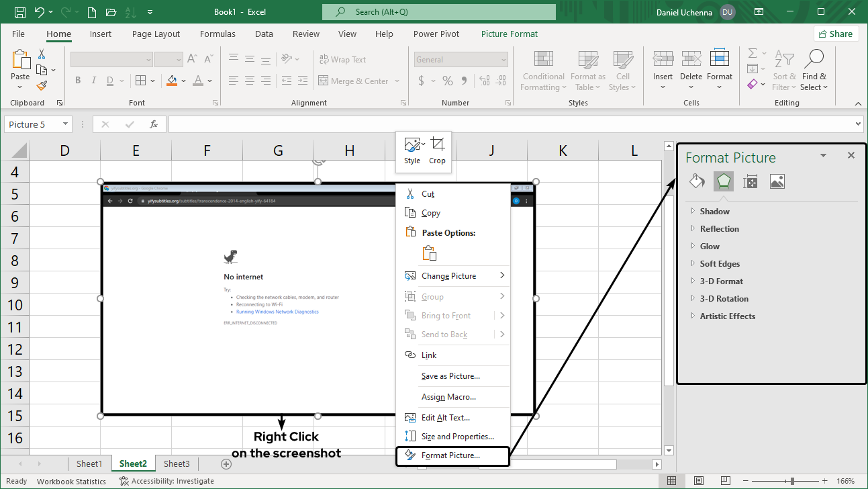Choose Edit Alt Text from the context menu
The image size is (868, 489).
(444, 417)
